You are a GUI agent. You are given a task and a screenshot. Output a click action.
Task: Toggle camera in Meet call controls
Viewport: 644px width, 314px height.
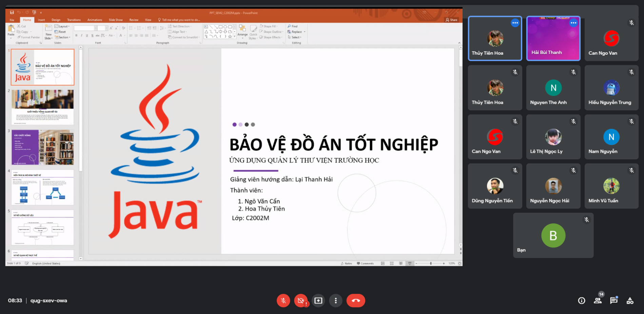(x=301, y=300)
